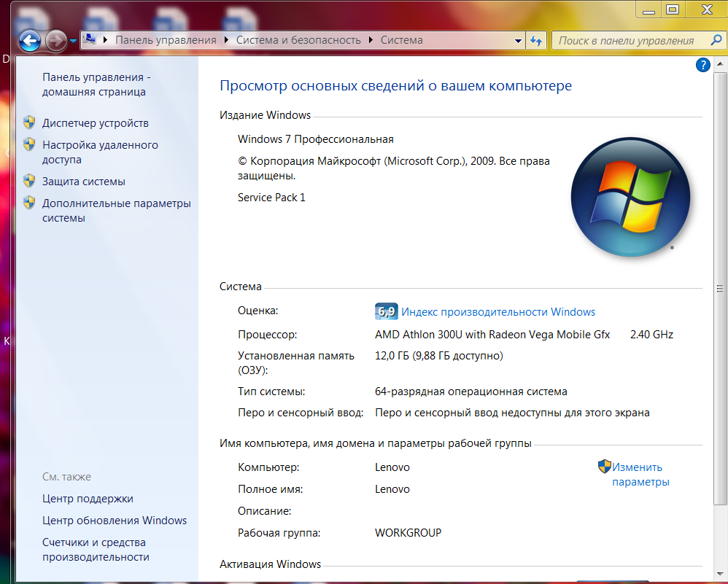This screenshot has width=728, height=584.
Task: Click the vertical scrollbar thumb
Action: click(720, 289)
